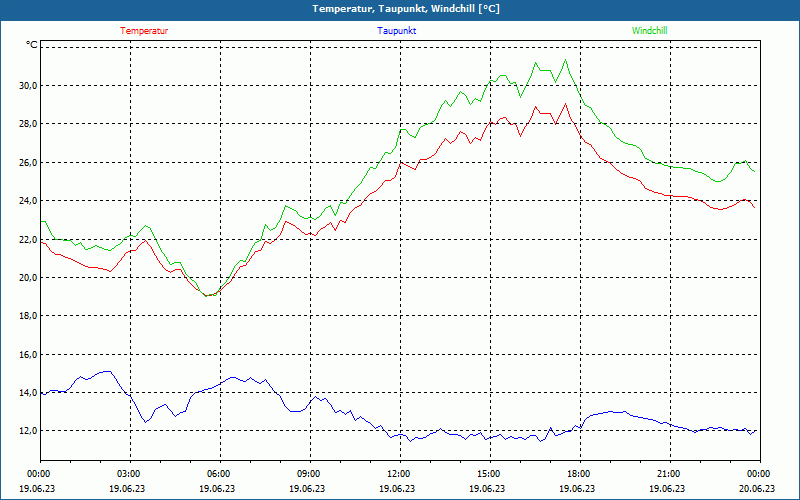Click the chart title 'Temperatur, Taupunkt, Windchill [°C]'
800x500 pixels.
point(406,9)
